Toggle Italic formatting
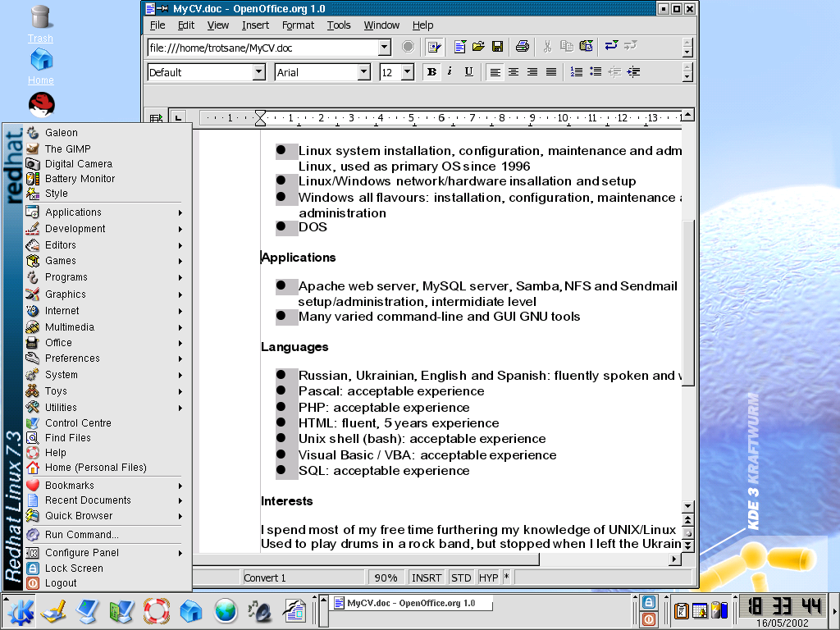Screen dimensions: 840x630 (450, 72)
